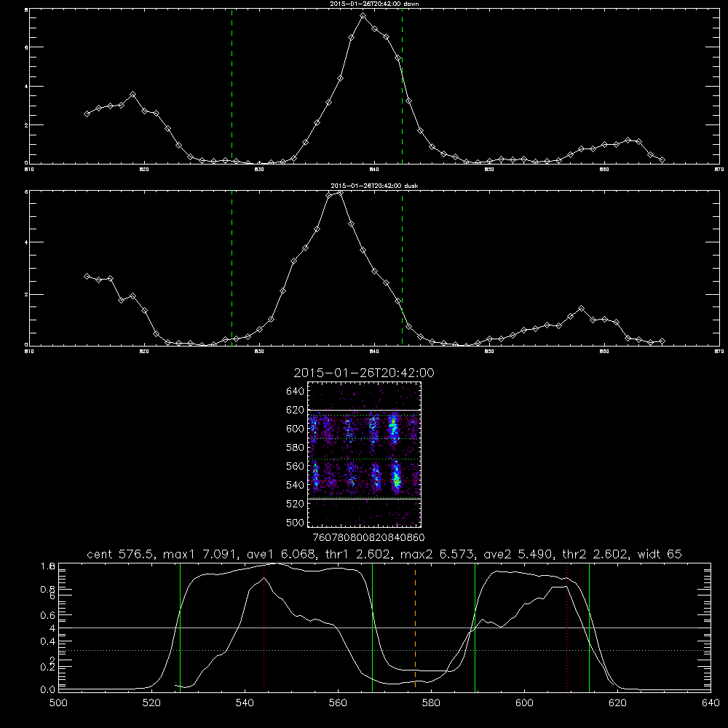Click the upper solid white horizontal line across the spectrogram
Screen dimensions: 728x728
tap(365, 410)
